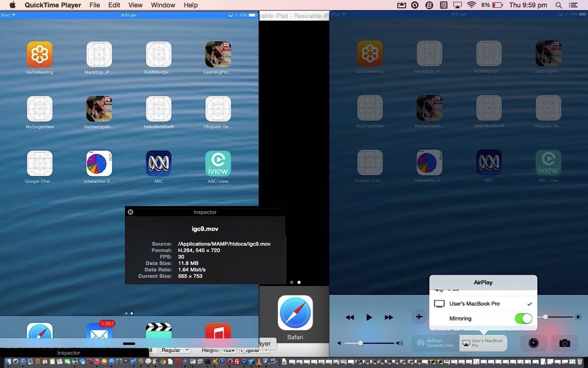This screenshot has width=588, height=368.
Task: Tap the Timer icon in Control Center
Action: 532,343
